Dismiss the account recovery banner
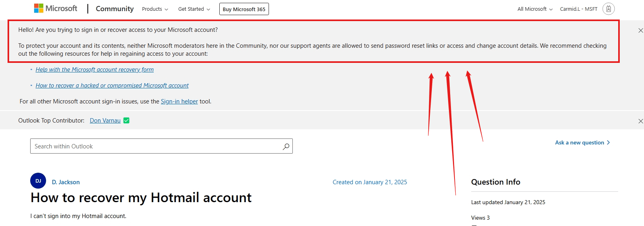 [x=640, y=30]
